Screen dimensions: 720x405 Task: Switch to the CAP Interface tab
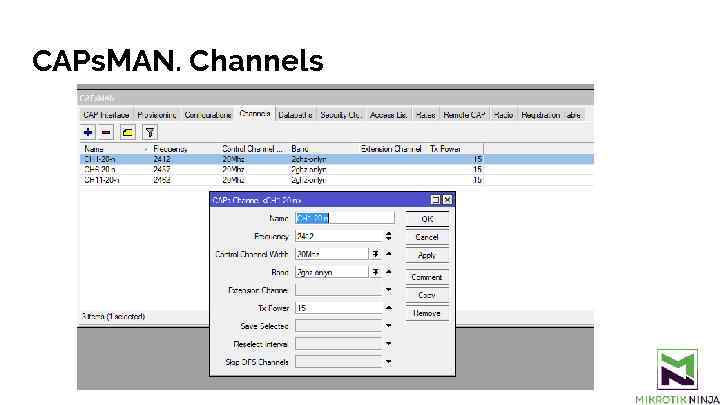click(x=106, y=115)
